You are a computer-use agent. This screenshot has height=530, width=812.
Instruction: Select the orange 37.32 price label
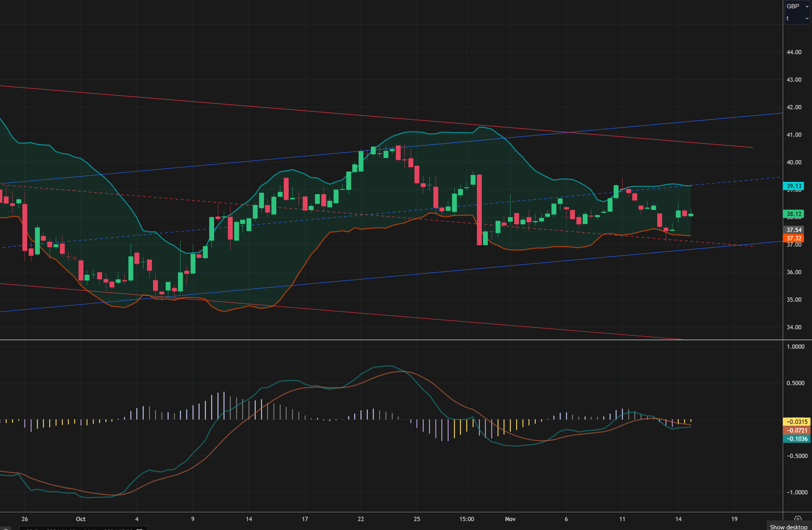click(794, 238)
